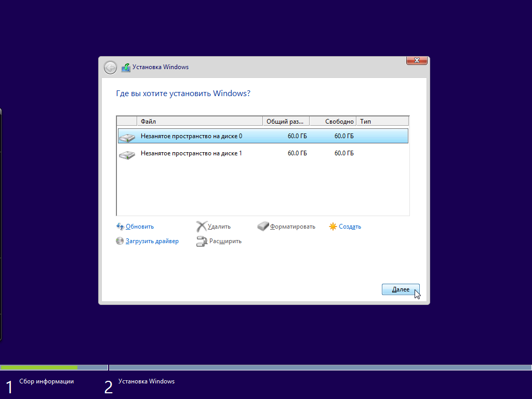This screenshot has width=532, height=399.
Task: Click the Расширить link
Action: click(225, 241)
